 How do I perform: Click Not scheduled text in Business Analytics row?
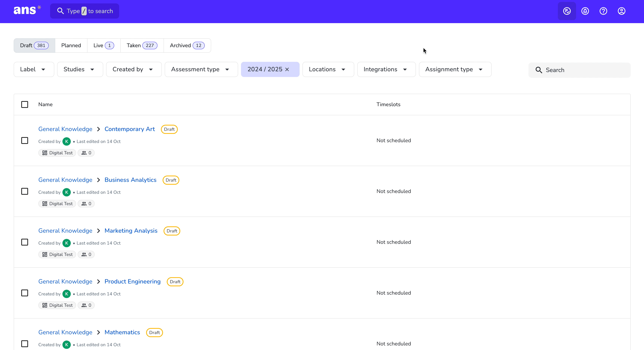tap(394, 191)
